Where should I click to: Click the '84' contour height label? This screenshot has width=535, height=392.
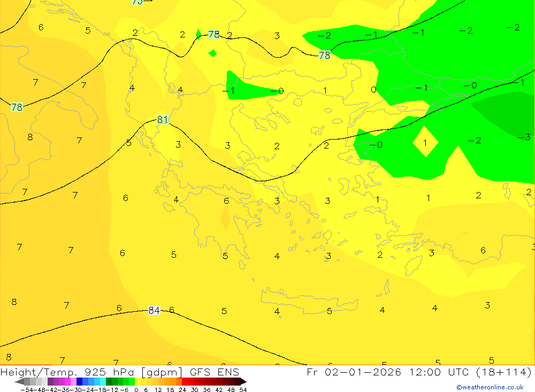click(154, 311)
